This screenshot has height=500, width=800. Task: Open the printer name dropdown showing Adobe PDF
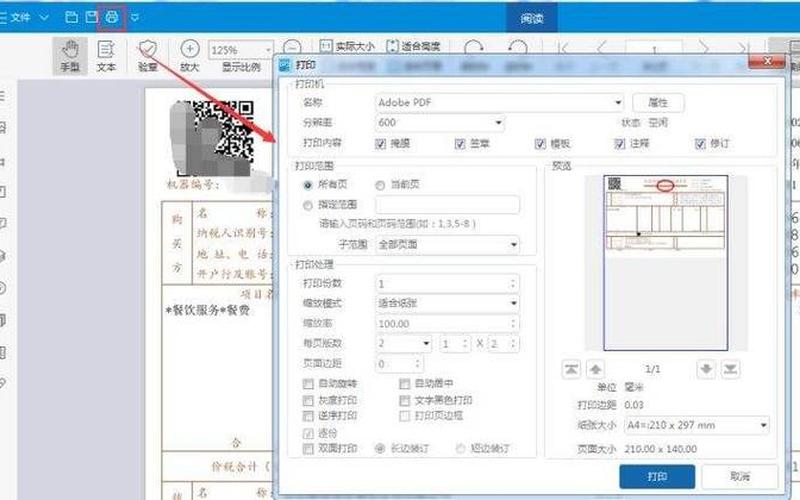[x=499, y=103]
